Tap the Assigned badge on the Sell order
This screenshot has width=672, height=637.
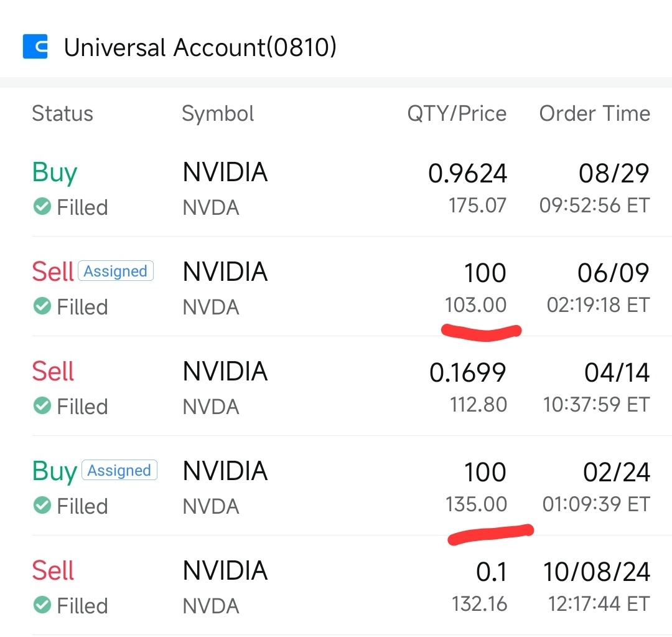[x=116, y=271]
